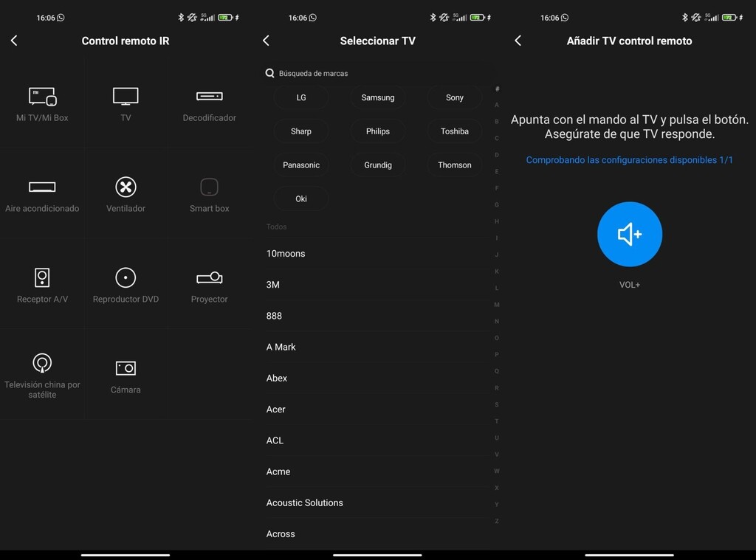Choose the Philips brand chip
Image resolution: width=756 pixels, height=560 pixels.
(377, 131)
